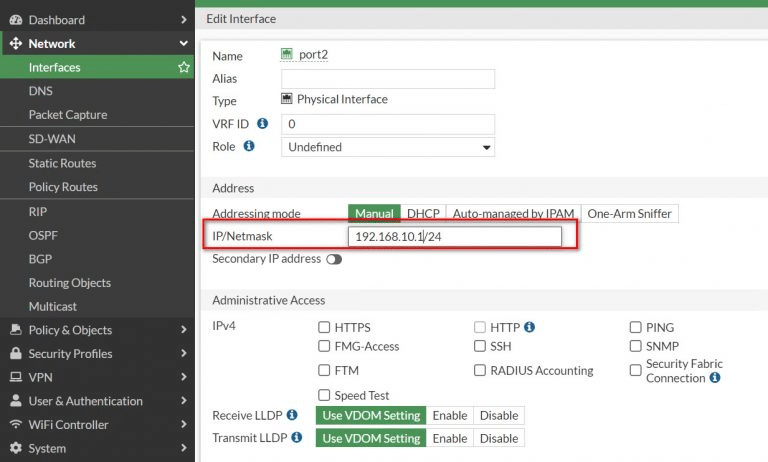768x462 pixels.
Task: Click the Network cross-arrows icon
Action: click(16, 43)
